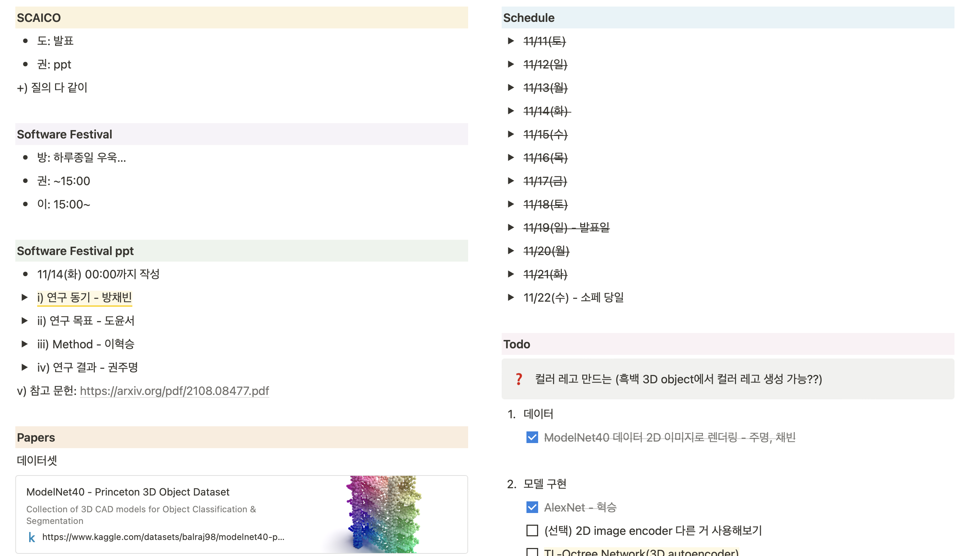This screenshot has height=556, width=980.
Task: Click the Kaggle k icon in bookmark
Action: point(32,537)
